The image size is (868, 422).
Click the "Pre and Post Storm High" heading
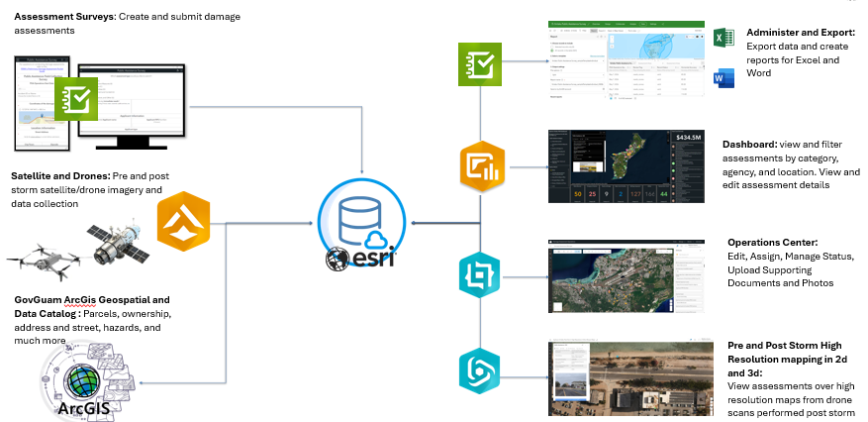click(x=785, y=345)
